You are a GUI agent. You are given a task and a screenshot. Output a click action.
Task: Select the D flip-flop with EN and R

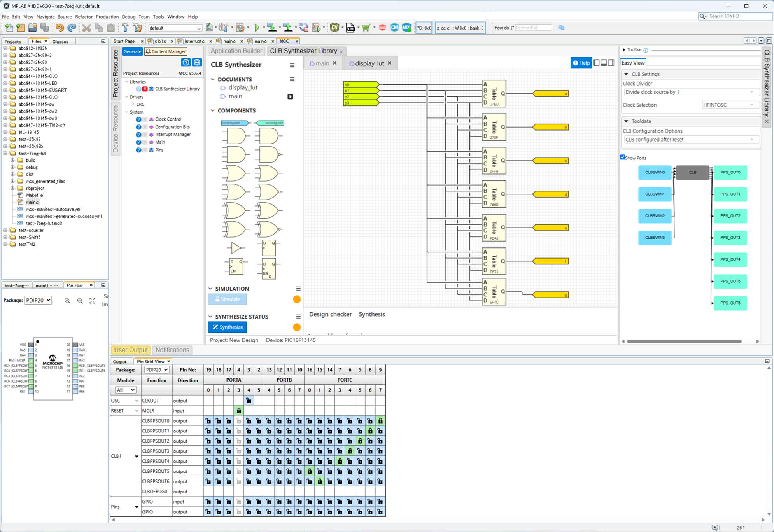(268, 269)
